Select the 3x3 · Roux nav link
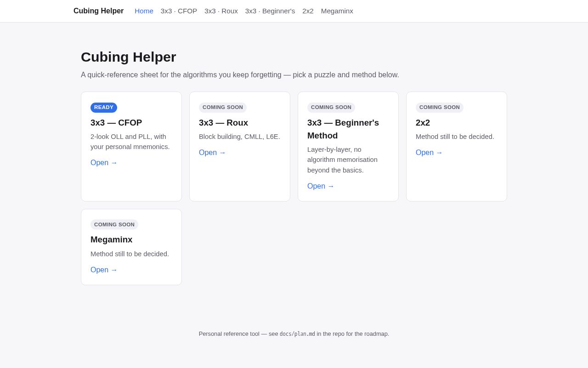Screen dimensions: 588x368 coord(221,11)
